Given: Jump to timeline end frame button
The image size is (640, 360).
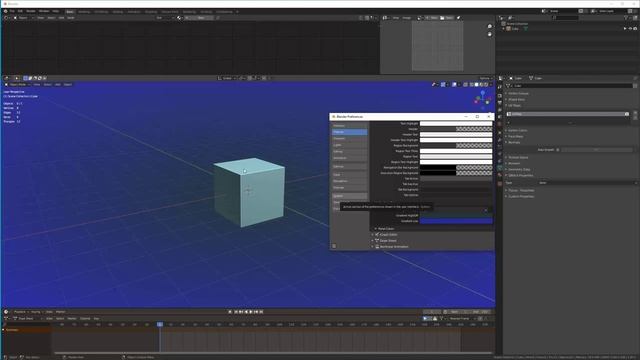Looking at the screenshot, I should tap(261, 312).
